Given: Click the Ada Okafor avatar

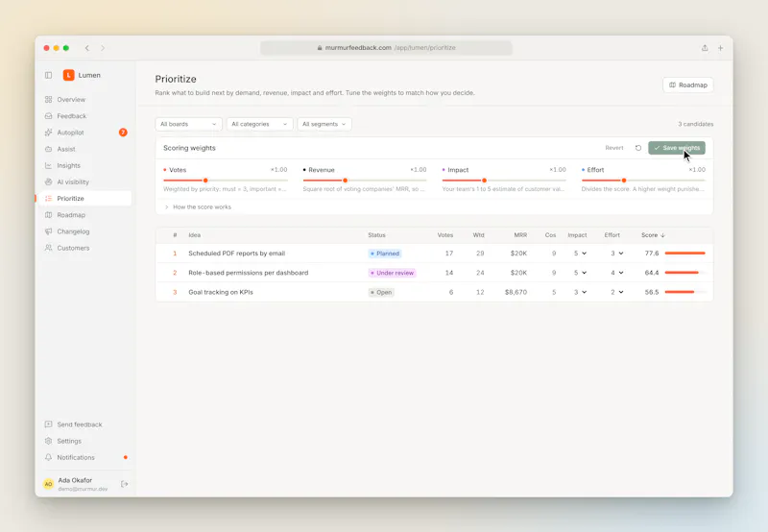Looking at the screenshot, I should [49, 484].
